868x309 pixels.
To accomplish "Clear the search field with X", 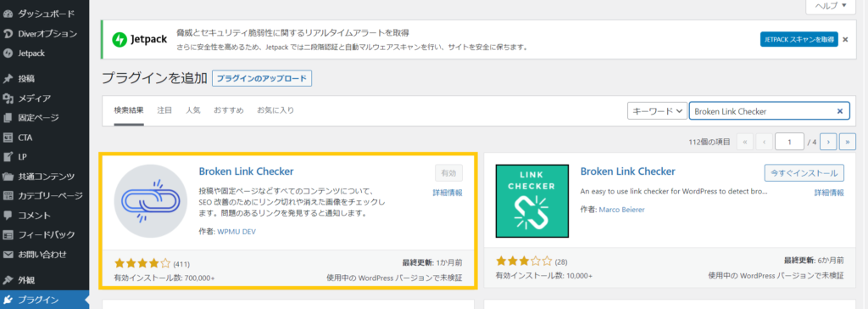I will (x=840, y=111).
